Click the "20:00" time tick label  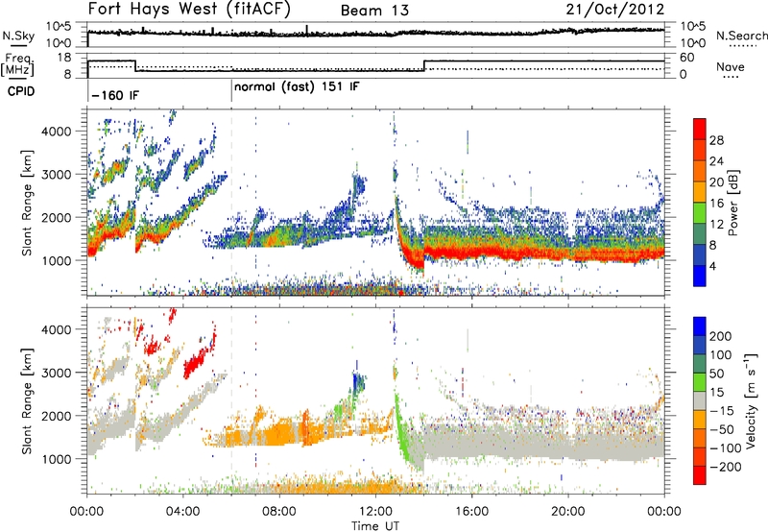click(x=568, y=512)
